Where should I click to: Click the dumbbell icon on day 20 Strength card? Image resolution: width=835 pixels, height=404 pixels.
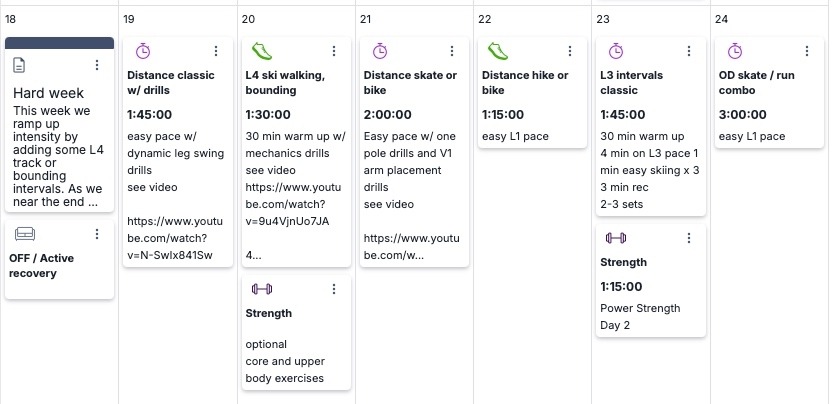[x=261, y=289]
